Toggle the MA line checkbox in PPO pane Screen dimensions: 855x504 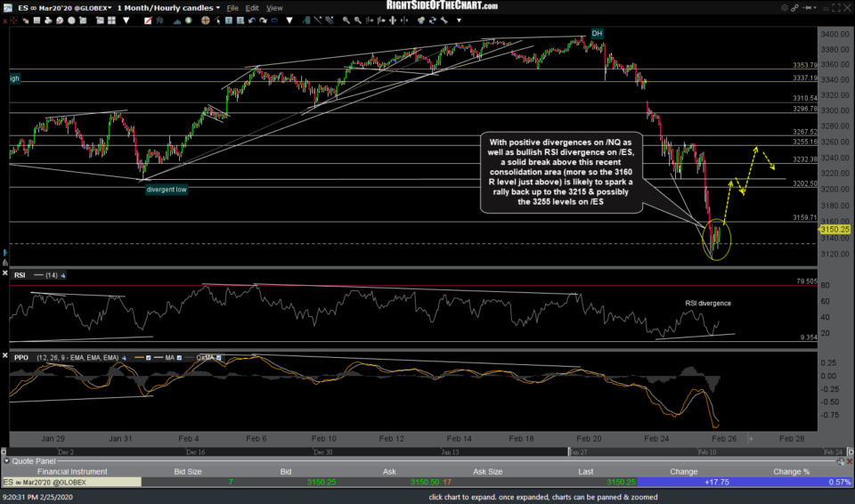[x=179, y=358]
